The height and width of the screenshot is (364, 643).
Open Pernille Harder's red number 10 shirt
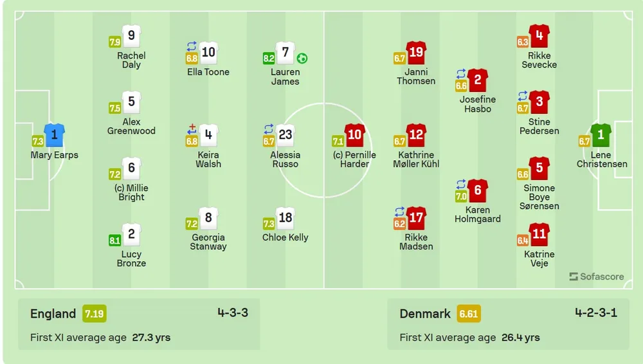point(355,135)
